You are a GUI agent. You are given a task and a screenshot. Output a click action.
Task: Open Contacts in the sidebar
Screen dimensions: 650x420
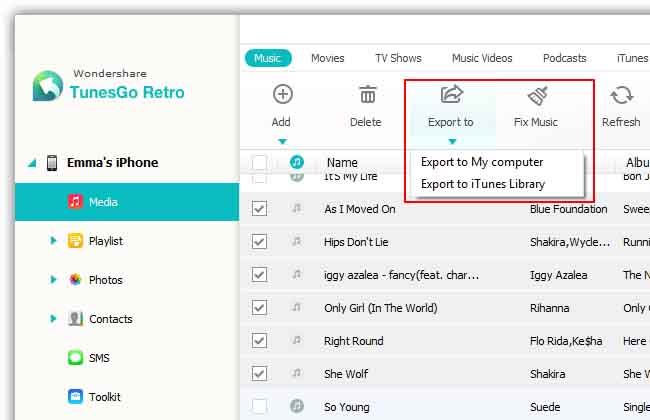click(111, 319)
